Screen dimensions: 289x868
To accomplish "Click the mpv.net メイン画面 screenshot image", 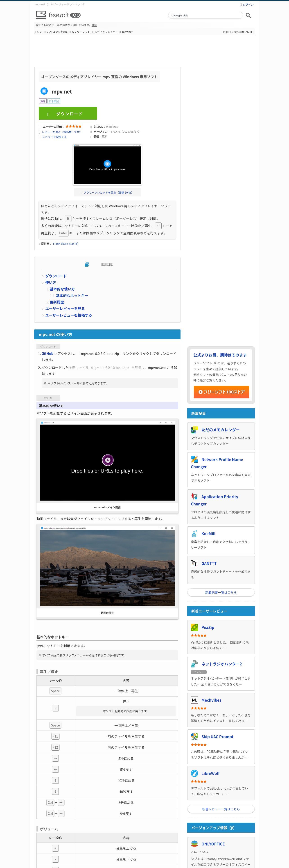I will pyautogui.click(x=107, y=461).
